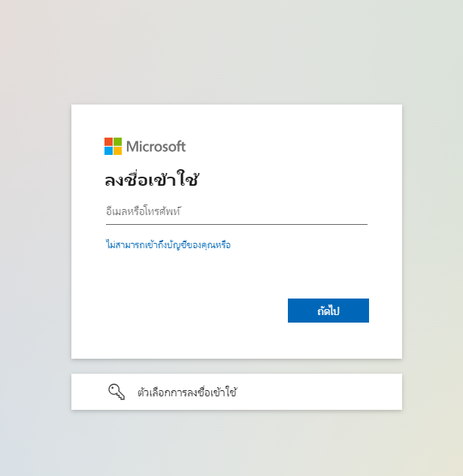Click empty card space left of ถัดไป button

[x=194, y=311]
